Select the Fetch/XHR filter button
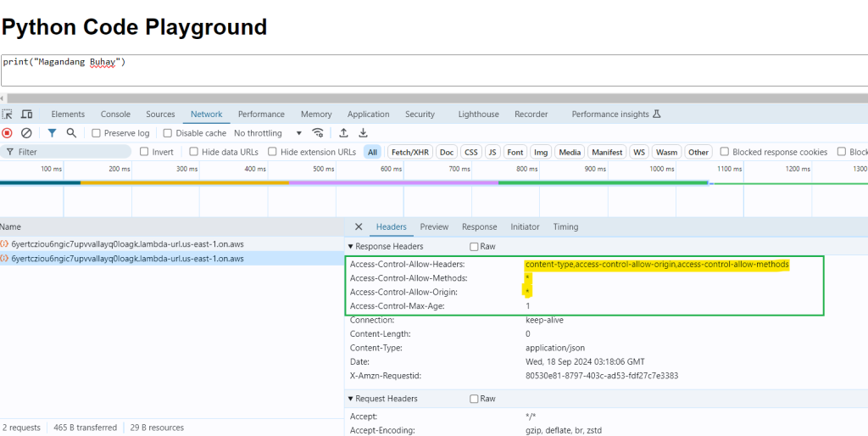 click(x=410, y=152)
